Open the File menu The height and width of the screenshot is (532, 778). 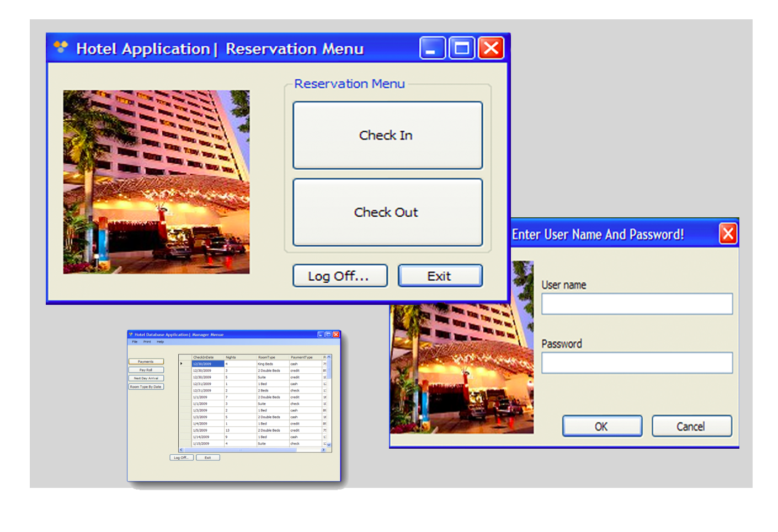[x=134, y=342]
